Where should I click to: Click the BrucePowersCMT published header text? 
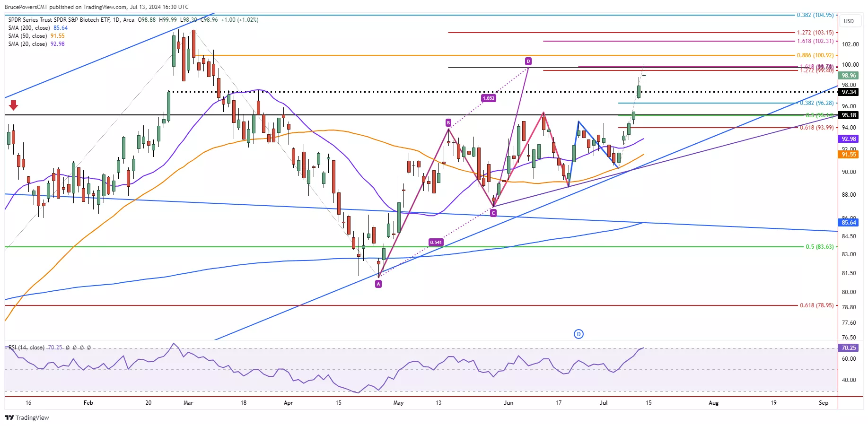96,7
